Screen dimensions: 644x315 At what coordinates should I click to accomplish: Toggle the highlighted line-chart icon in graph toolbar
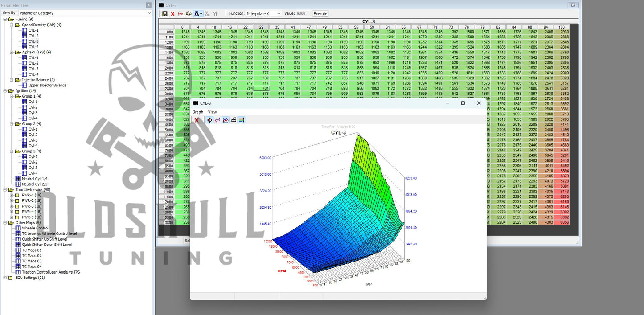pyautogui.click(x=226, y=120)
